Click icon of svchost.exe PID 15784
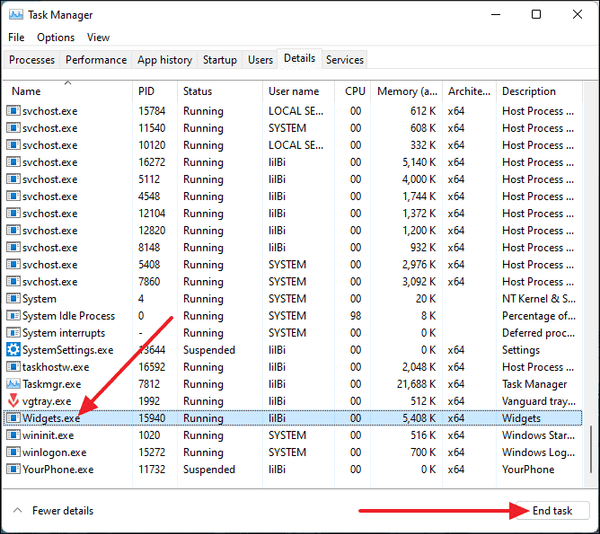Image resolution: width=600 pixels, height=534 pixels. (x=13, y=111)
